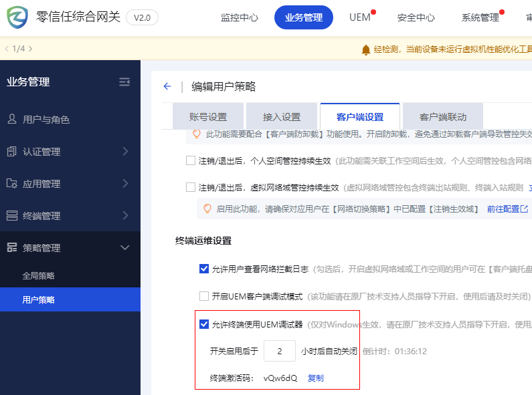The image size is (532, 395).
Task: Click the warning bell notification icon
Action: pyautogui.click(x=365, y=49)
